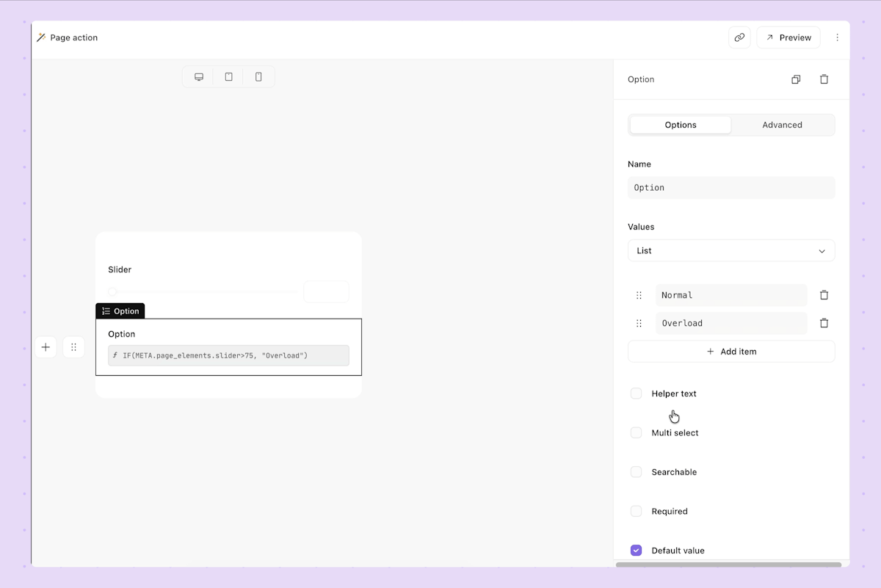
Task: Click the Page action title text
Action: click(x=74, y=37)
